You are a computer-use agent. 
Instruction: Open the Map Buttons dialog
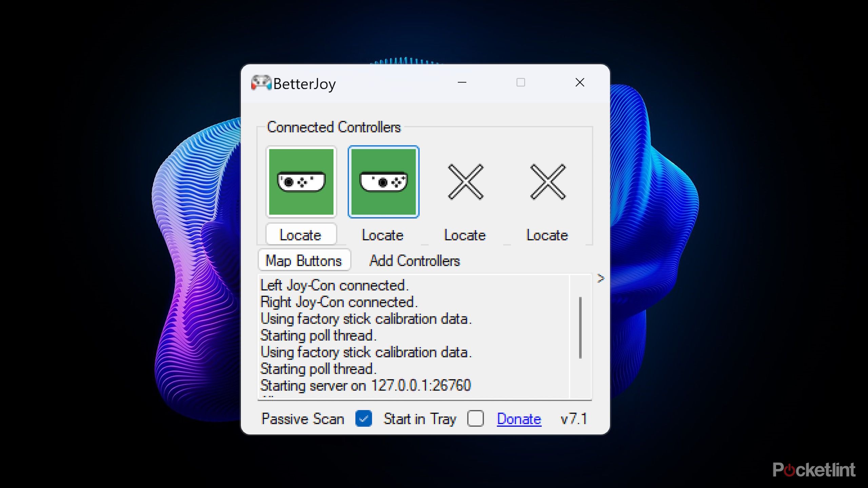304,261
